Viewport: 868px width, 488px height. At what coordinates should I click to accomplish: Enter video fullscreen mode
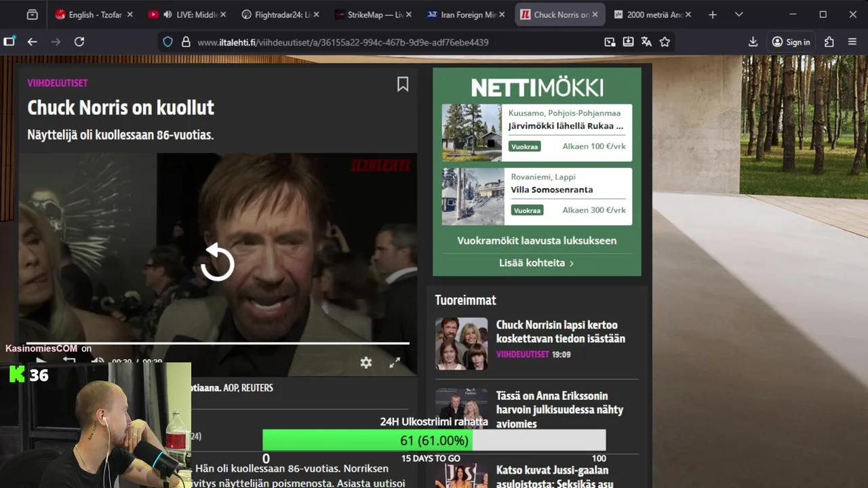(x=395, y=363)
